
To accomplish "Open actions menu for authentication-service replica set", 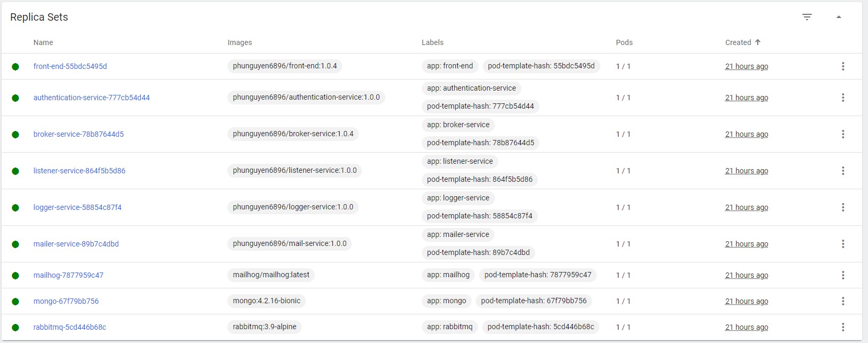I will tap(843, 98).
